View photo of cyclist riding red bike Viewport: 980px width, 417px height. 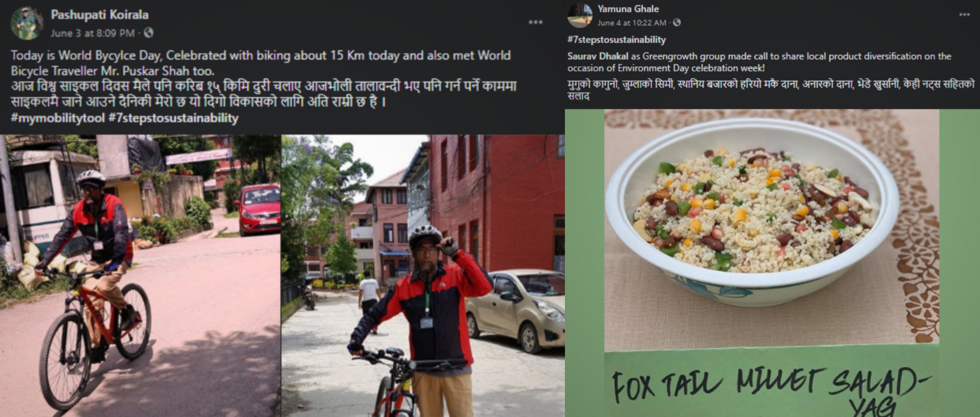(x=140, y=275)
